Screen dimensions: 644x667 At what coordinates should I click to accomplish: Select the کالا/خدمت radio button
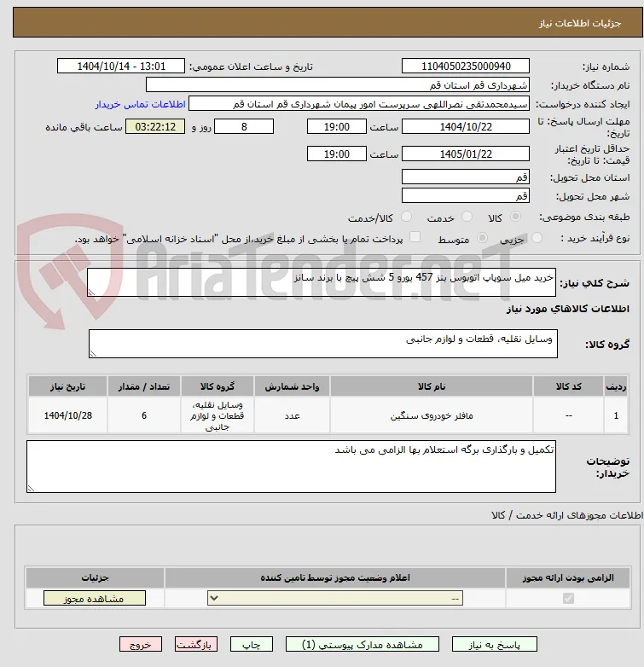(x=407, y=217)
